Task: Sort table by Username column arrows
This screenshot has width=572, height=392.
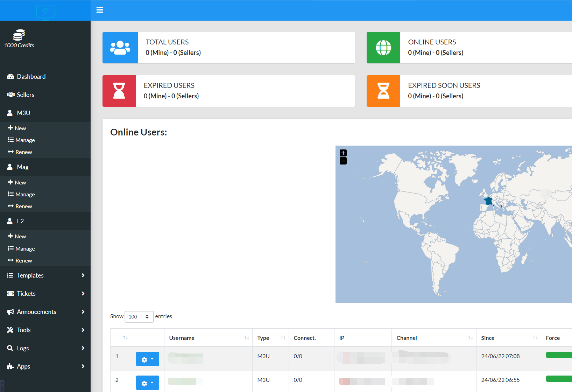Action: 247,338
